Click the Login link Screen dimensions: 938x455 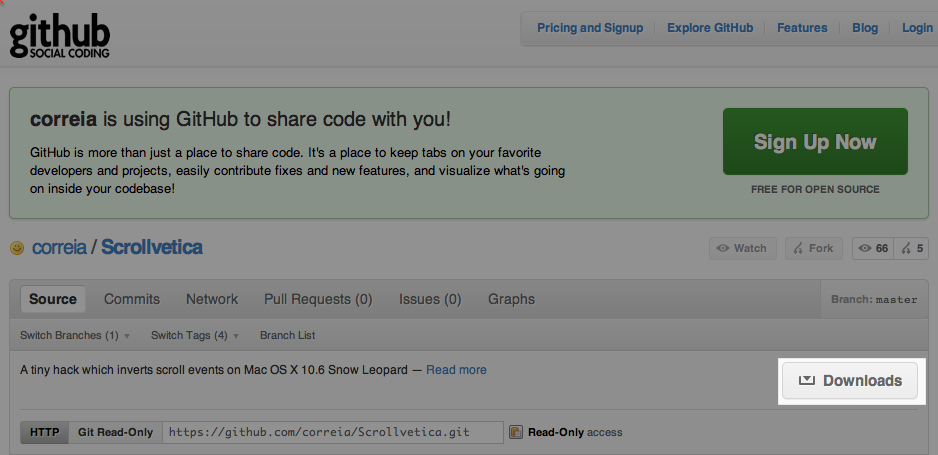point(917,28)
